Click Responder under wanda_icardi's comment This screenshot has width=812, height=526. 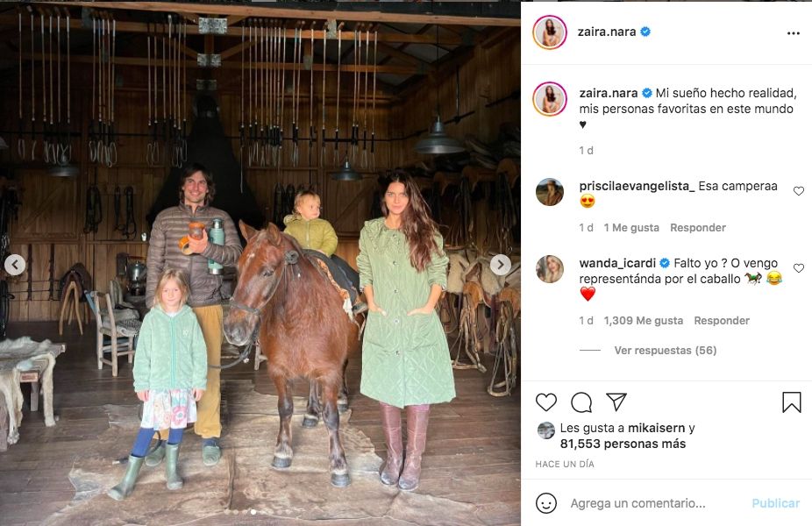(x=722, y=321)
